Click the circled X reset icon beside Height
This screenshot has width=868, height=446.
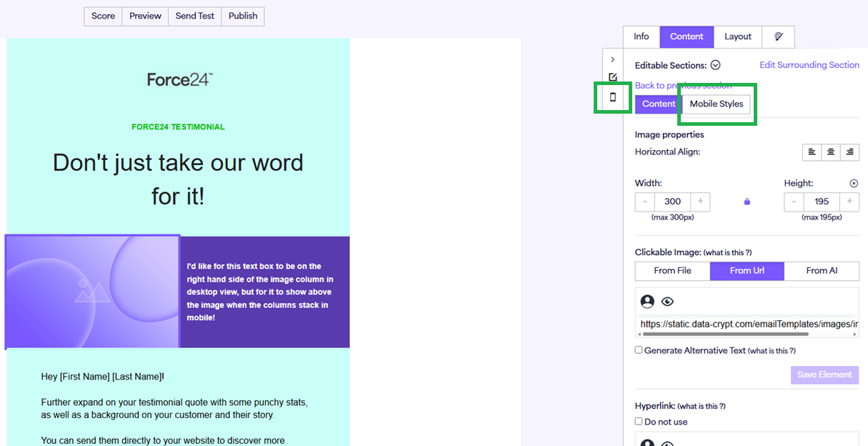tap(854, 183)
